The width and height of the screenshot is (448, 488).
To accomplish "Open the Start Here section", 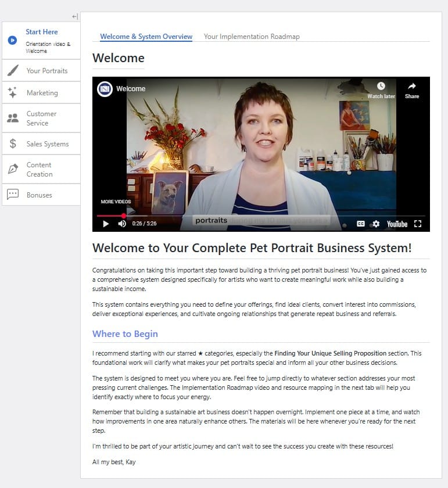I will pyautogui.click(x=41, y=41).
